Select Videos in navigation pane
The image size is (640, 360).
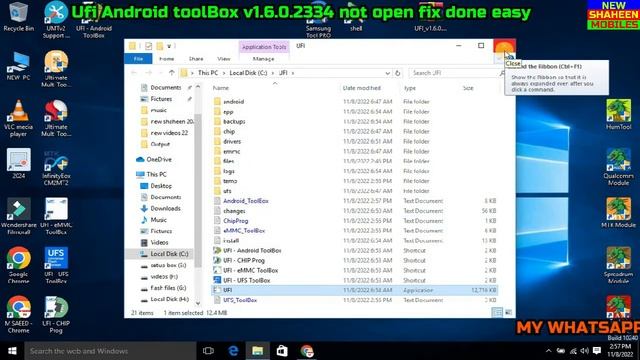click(x=159, y=242)
